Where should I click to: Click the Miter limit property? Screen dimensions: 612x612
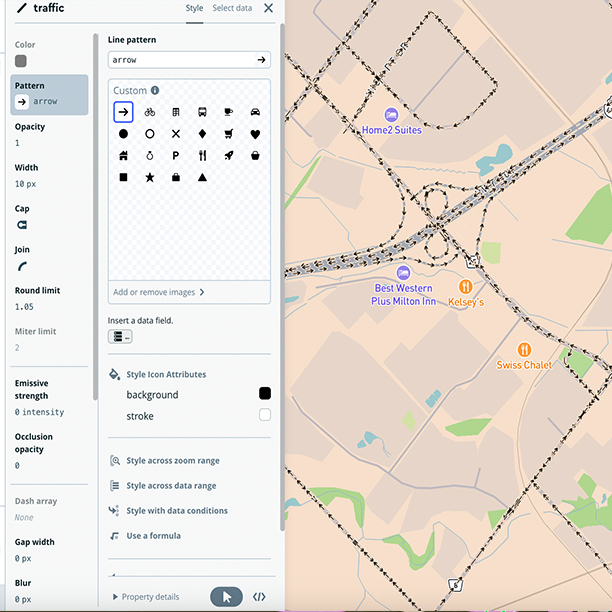(x=49, y=340)
